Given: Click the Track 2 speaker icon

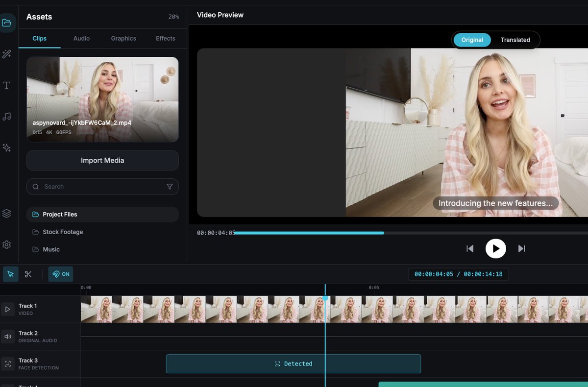Looking at the screenshot, I should coord(7,337).
